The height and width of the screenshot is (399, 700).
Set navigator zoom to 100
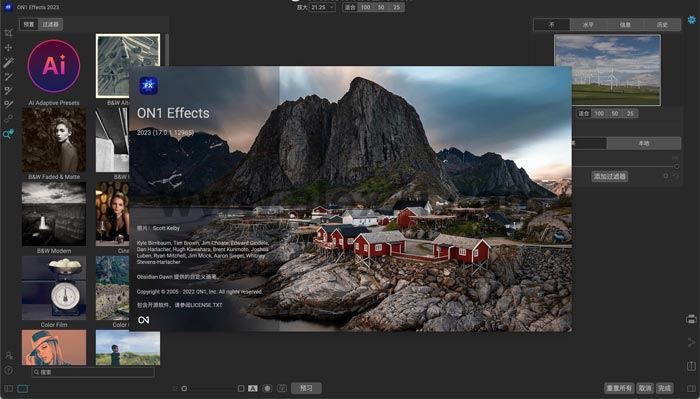click(x=599, y=113)
